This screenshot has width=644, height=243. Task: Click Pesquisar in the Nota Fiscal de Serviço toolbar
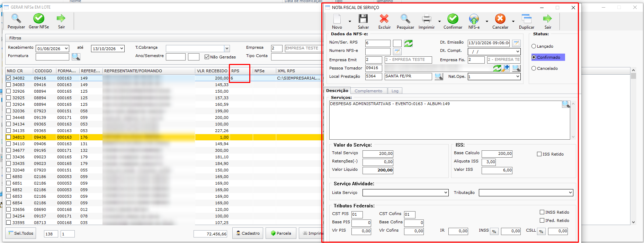coord(405,22)
